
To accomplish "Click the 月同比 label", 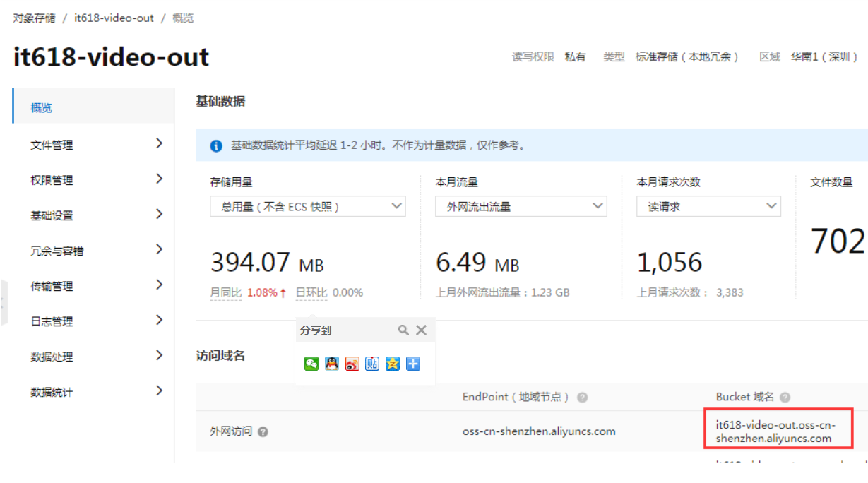I will pyautogui.click(x=226, y=292).
